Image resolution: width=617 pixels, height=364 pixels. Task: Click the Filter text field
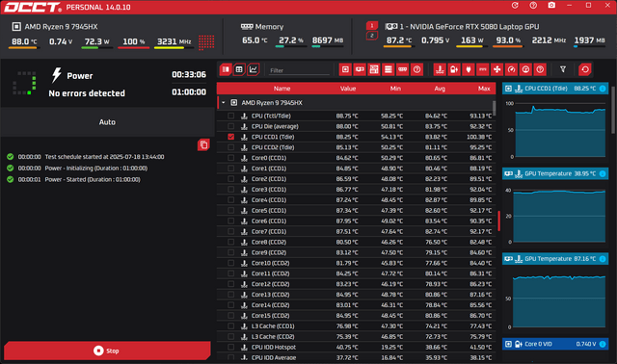(299, 70)
